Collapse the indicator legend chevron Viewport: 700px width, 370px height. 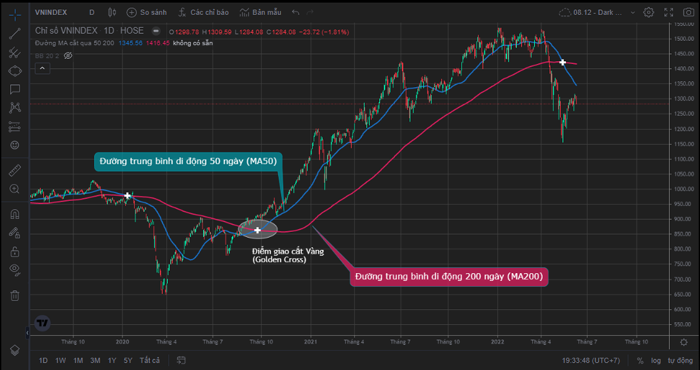click(x=42, y=68)
